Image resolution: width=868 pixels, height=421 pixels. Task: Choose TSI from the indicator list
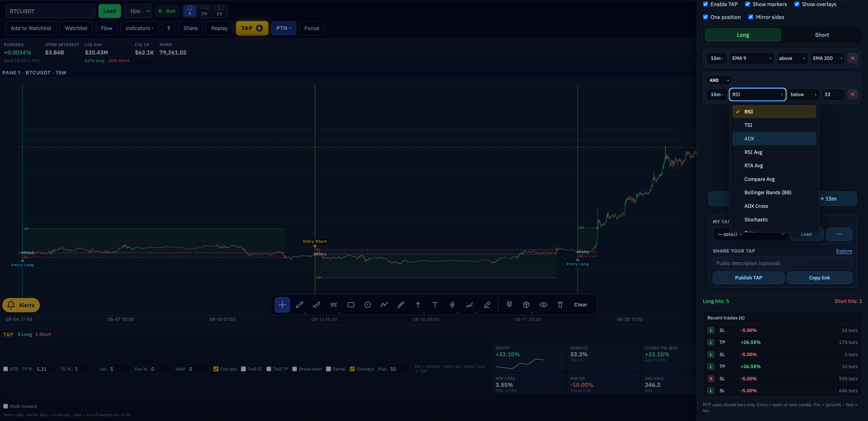(x=774, y=125)
